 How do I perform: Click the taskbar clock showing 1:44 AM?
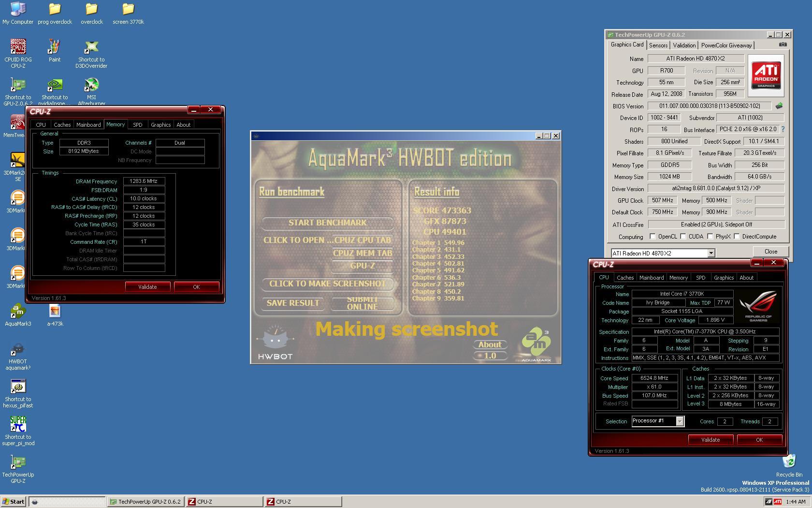796,502
